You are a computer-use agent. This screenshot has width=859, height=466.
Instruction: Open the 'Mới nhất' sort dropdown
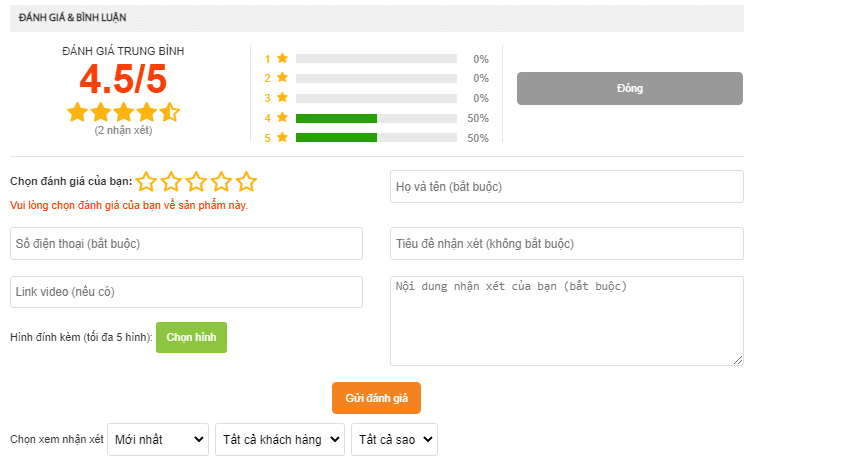[158, 439]
